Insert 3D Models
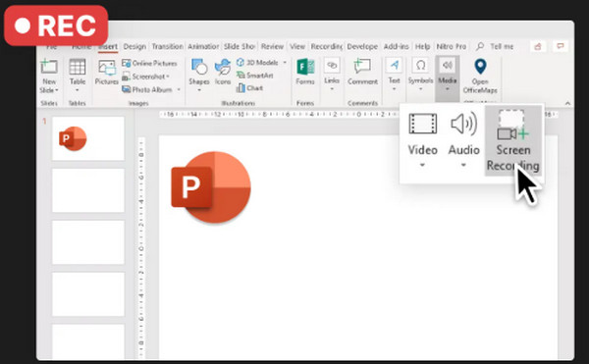 pyautogui.click(x=257, y=62)
